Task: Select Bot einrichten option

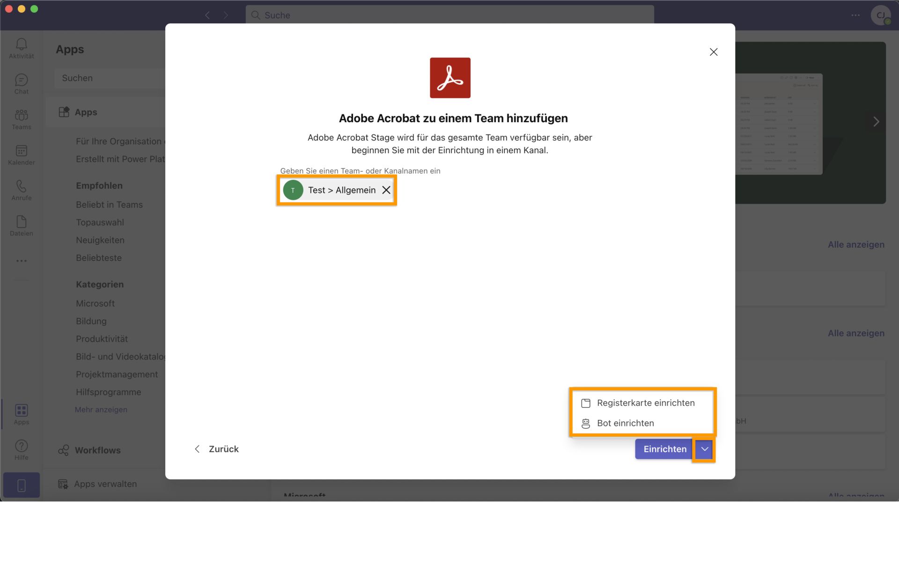Action: 625,423
